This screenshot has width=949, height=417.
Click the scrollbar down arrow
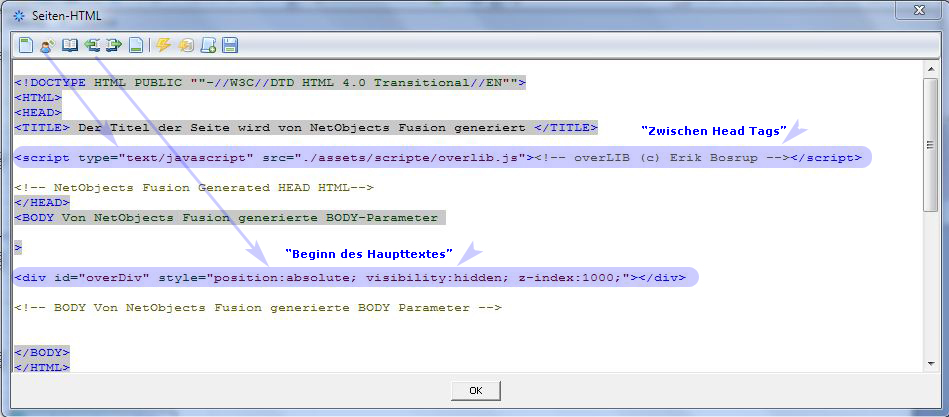[930, 362]
